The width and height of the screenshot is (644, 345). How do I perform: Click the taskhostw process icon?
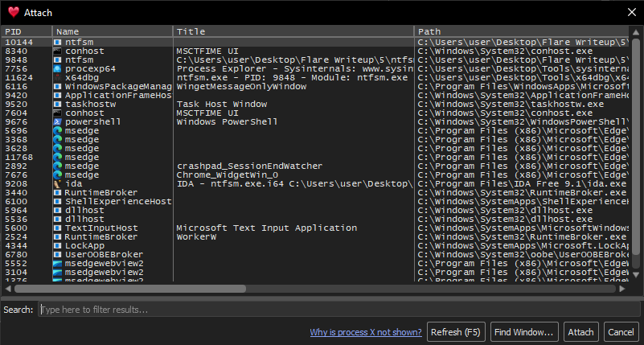58,105
